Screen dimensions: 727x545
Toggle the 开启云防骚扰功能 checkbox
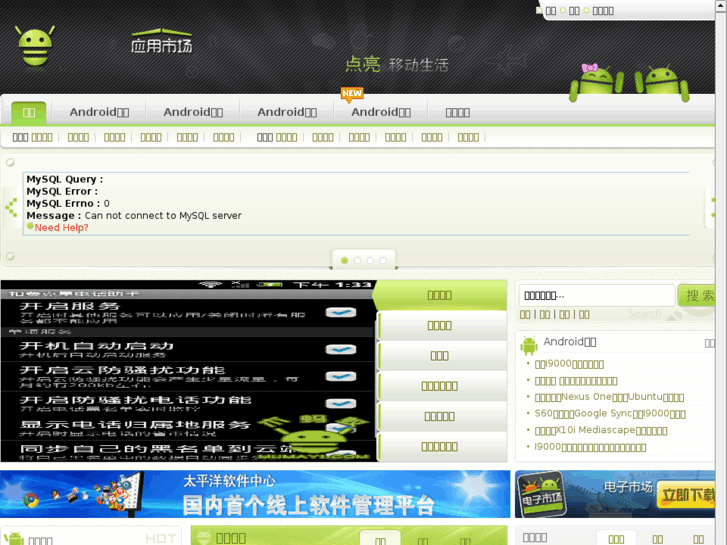pos(341,376)
